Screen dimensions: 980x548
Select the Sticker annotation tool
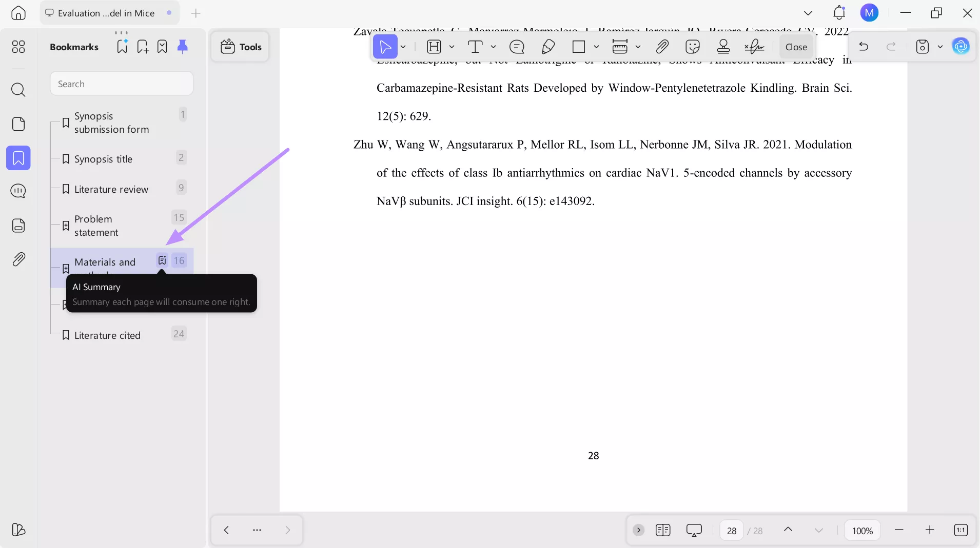point(693,47)
